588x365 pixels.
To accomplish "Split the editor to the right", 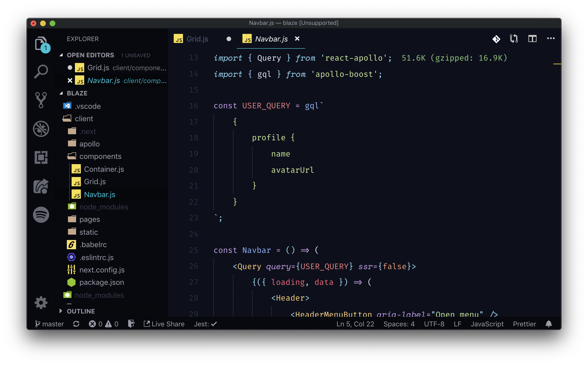I will [532, 39].
